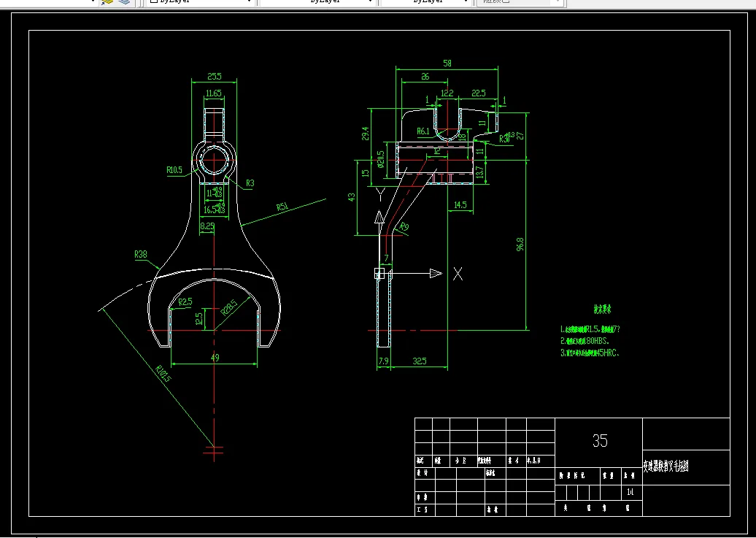
Task: Select the 变速器换挡叉毛坯图 drawing title
Action: tap(666, 466)
